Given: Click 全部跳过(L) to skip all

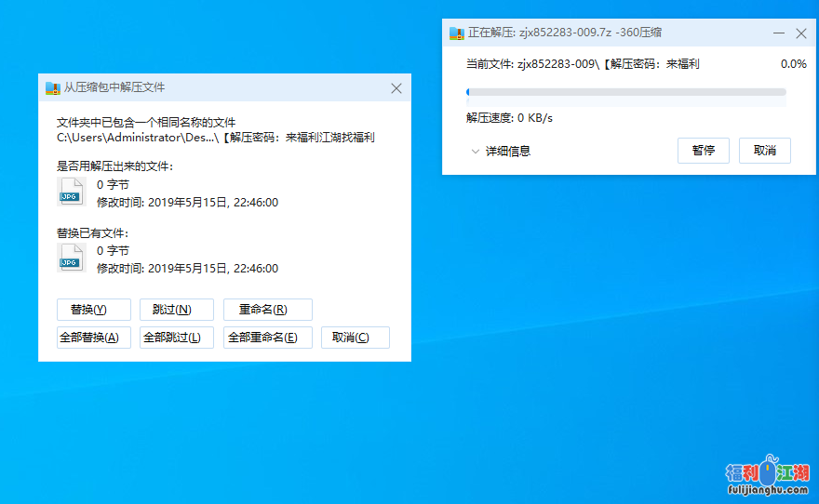Looking at the screenshot, I should (176, 338).
